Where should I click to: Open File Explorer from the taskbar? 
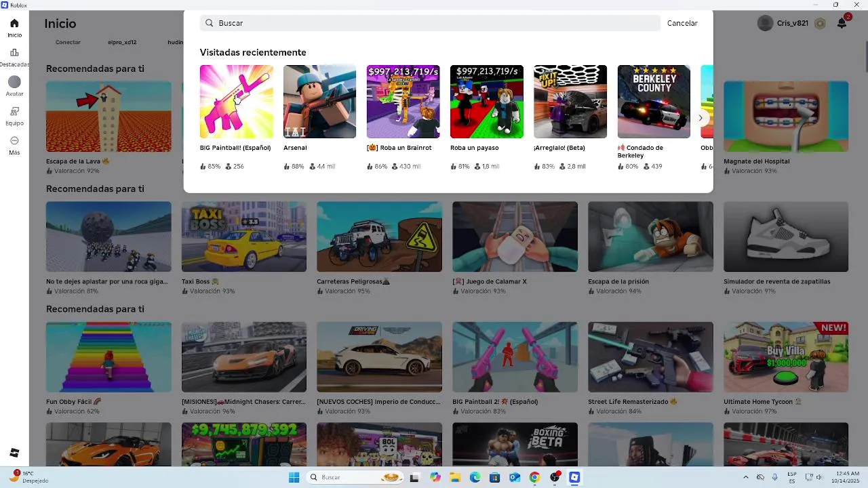[x=455, y=477]
